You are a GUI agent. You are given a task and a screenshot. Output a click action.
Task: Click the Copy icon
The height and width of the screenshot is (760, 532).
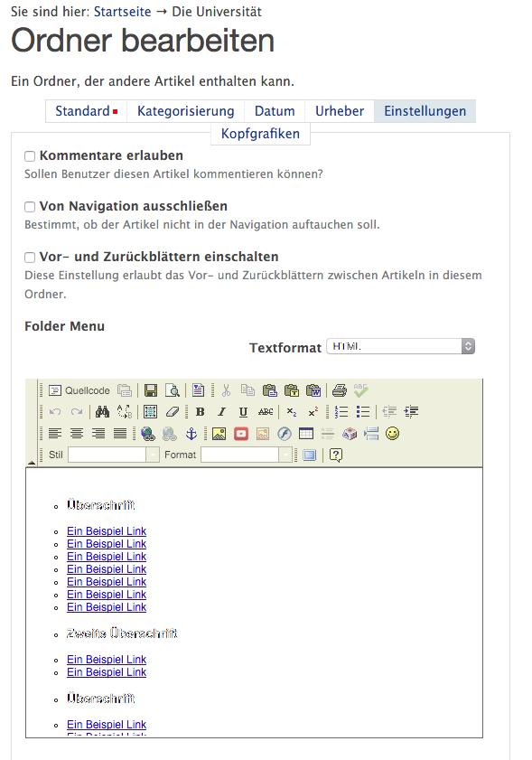[247, 390]
